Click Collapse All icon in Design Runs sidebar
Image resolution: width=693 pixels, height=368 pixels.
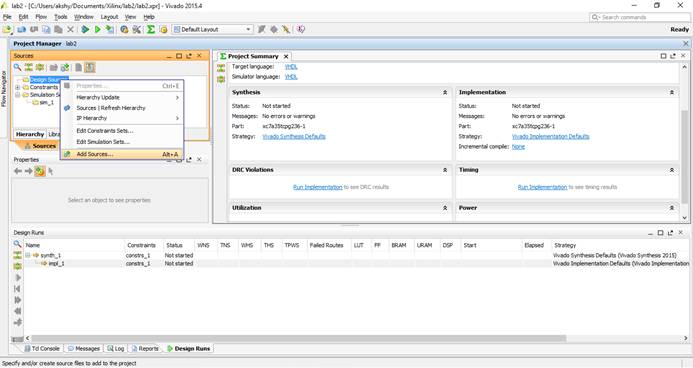pos(17,255)
